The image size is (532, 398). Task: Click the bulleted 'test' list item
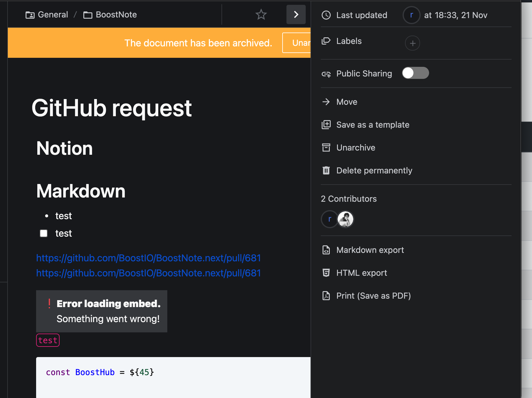coord(63,216)
